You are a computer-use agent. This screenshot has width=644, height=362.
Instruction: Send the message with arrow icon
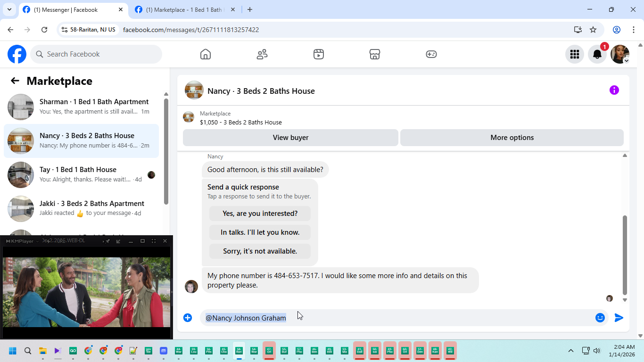(x=619, y=318)
